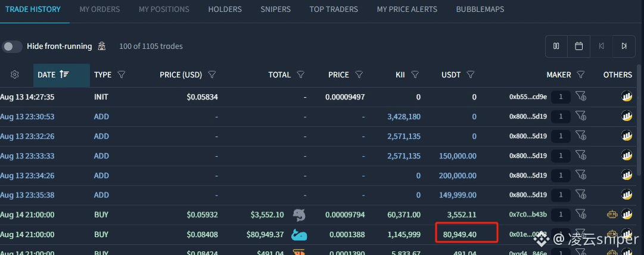Viewport: 644px width, 255px height.
Task: Select the 3,428,180 KII amount
Action: [404, 117]
